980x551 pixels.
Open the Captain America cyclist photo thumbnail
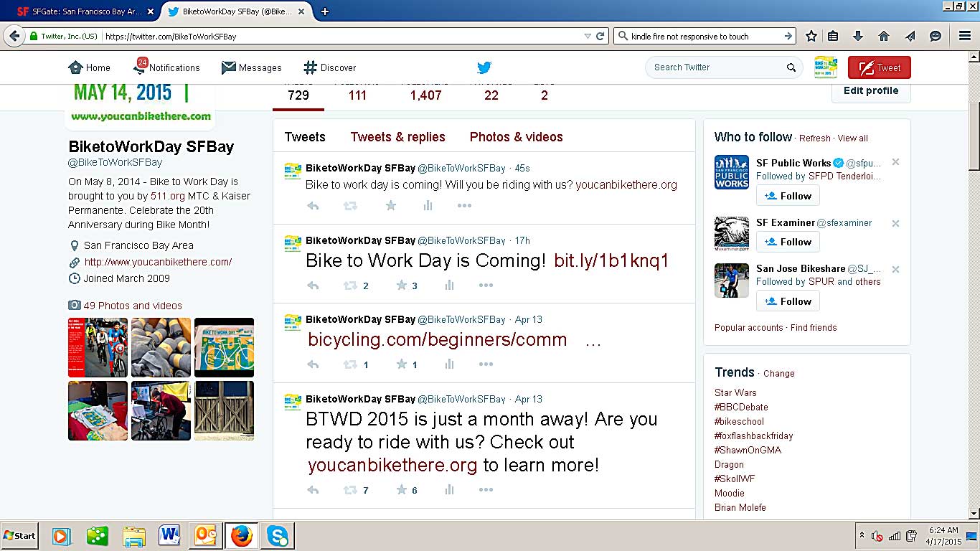(98, 347)
